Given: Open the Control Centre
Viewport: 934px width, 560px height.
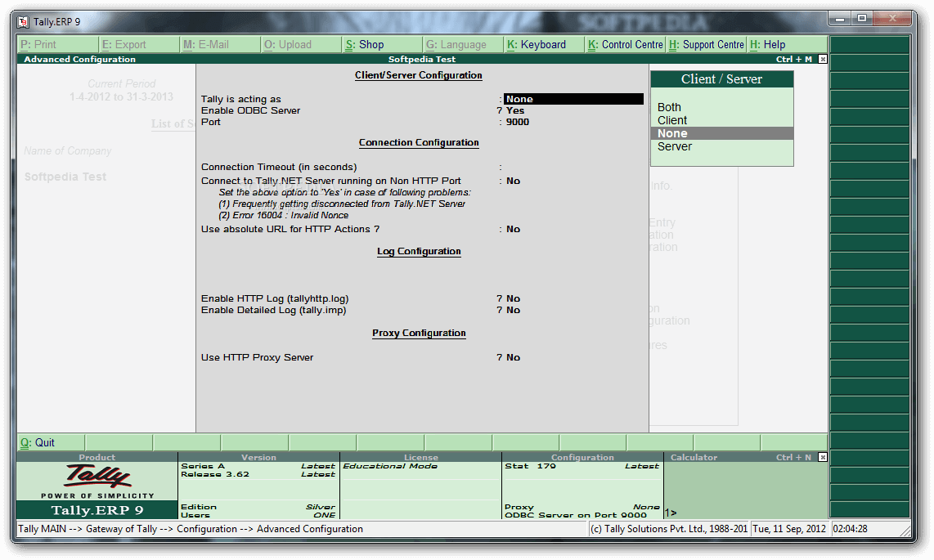Looking at the screenshot, I should 626,45.
